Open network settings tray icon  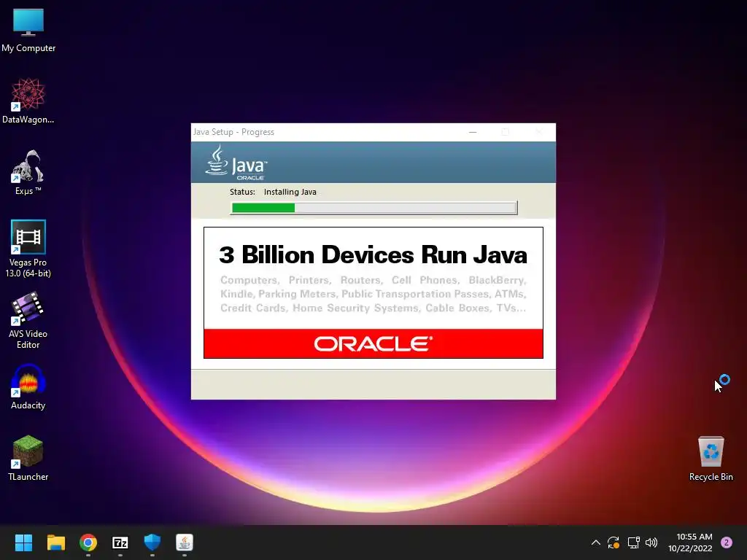[633, 542]
